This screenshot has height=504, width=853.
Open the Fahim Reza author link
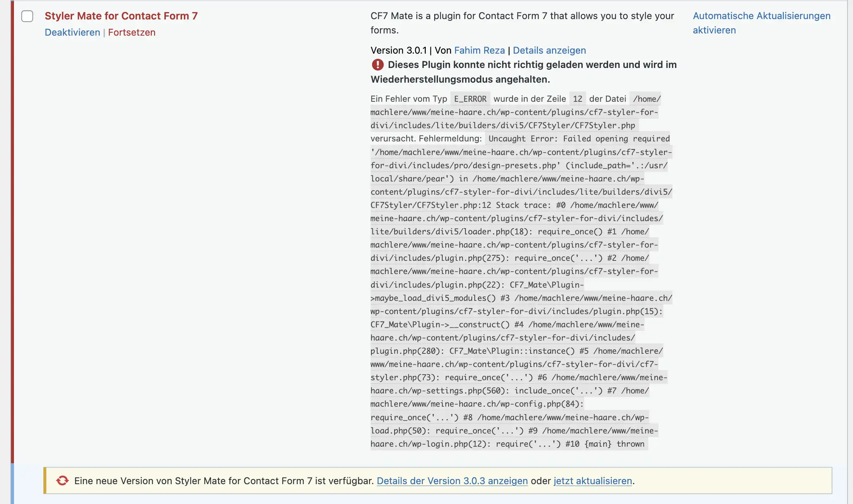tap(479, 50)
